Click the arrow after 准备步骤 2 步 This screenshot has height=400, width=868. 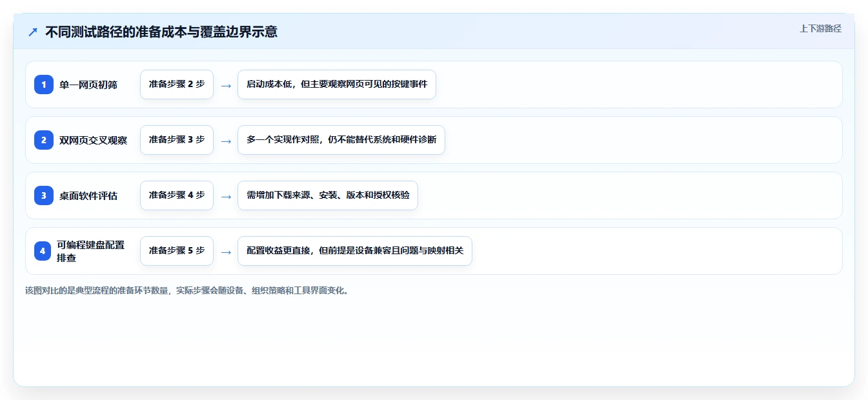(226, 85)
